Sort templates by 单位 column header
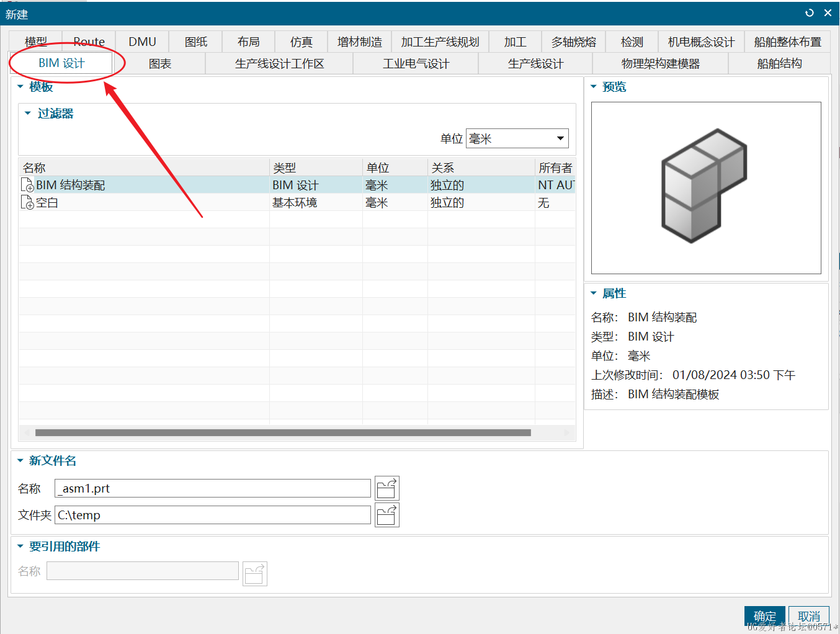 click(395, 167)
